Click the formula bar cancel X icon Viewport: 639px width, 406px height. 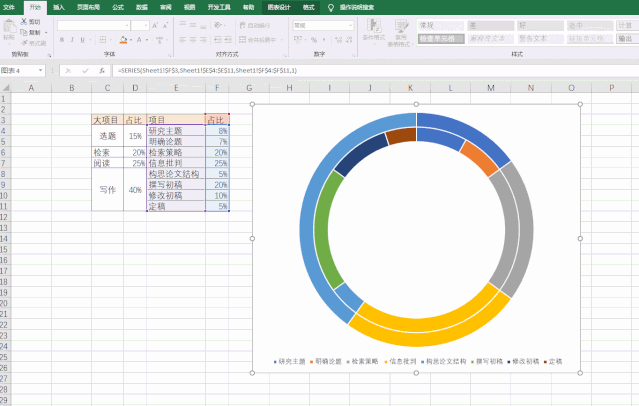tap(68, 71)
